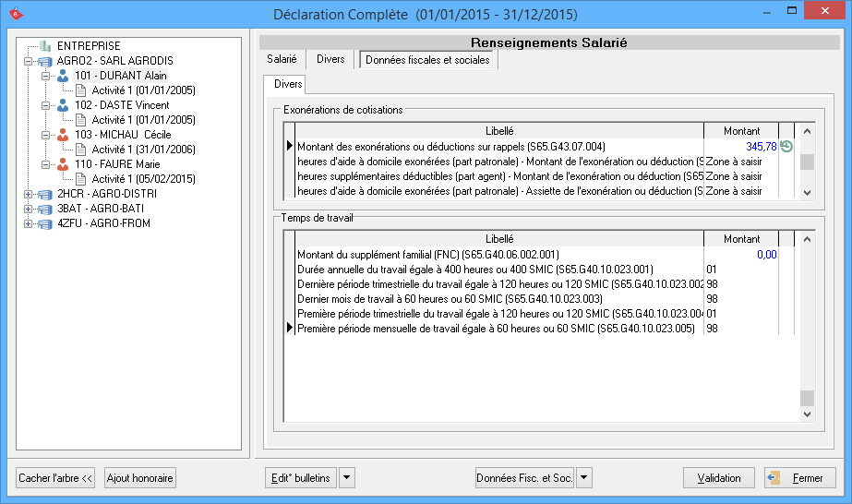Screen dimensions: 852x504
Task: Click the Cacher l'arbre button
Action: [56, 478]
